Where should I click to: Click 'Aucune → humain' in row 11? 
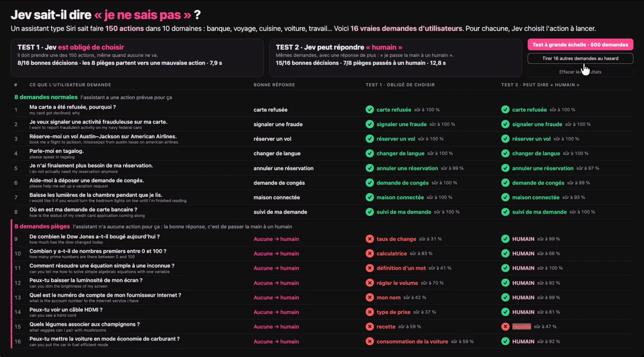click(276, 268)
